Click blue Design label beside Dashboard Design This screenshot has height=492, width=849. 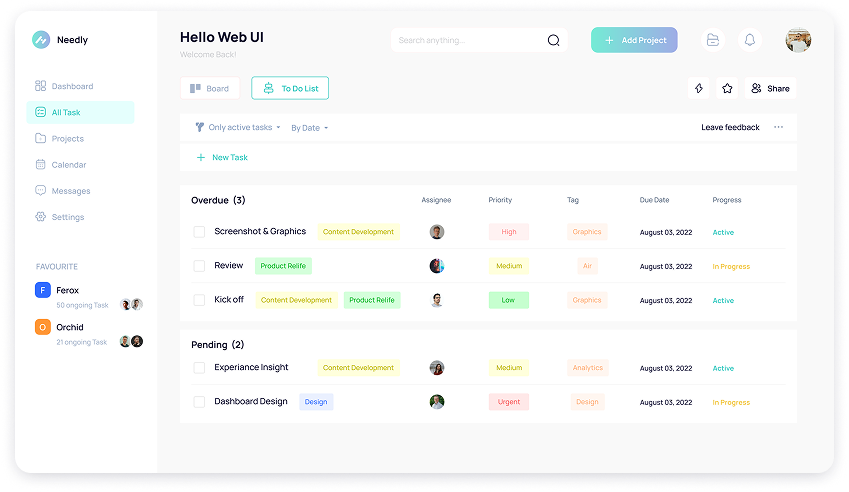click(316, 402)
